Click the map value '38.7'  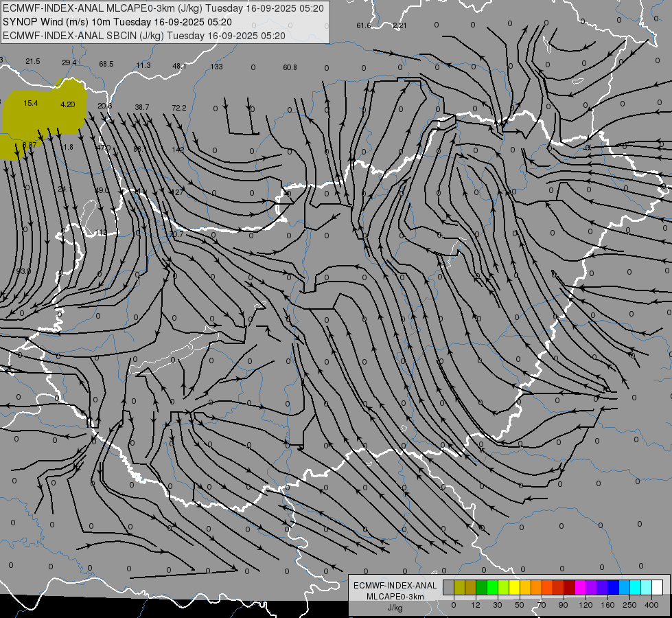tap(142, 107)
